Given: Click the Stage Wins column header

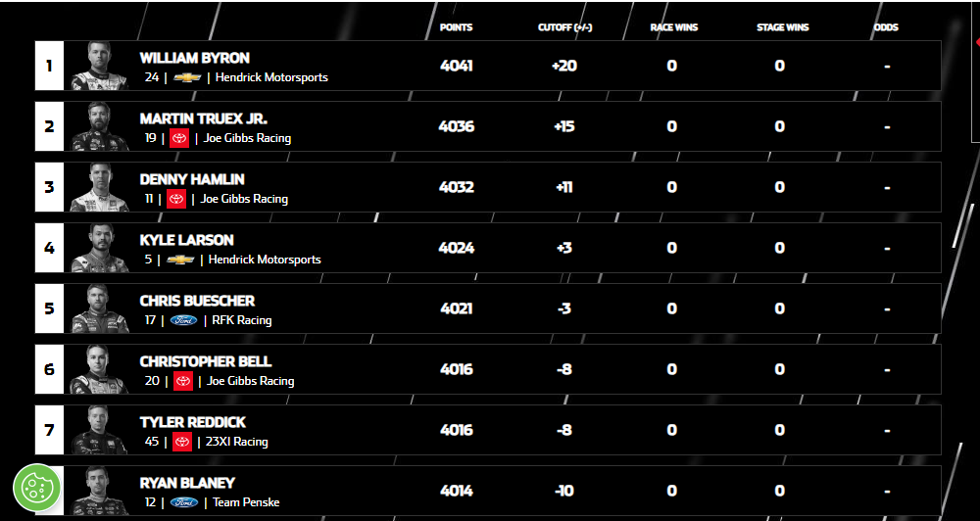Looking at the screenshot, I should coord(782,27).
